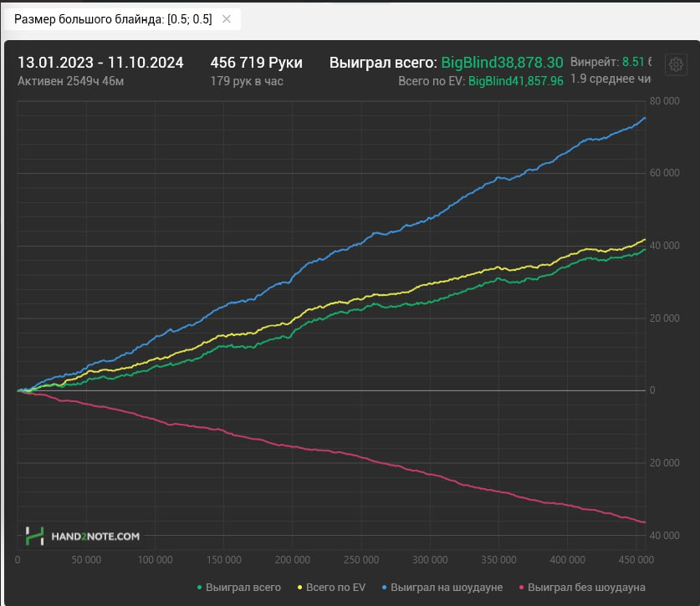Select the 'Размер большого блайнда' filter tab

(x=113, y=18)
